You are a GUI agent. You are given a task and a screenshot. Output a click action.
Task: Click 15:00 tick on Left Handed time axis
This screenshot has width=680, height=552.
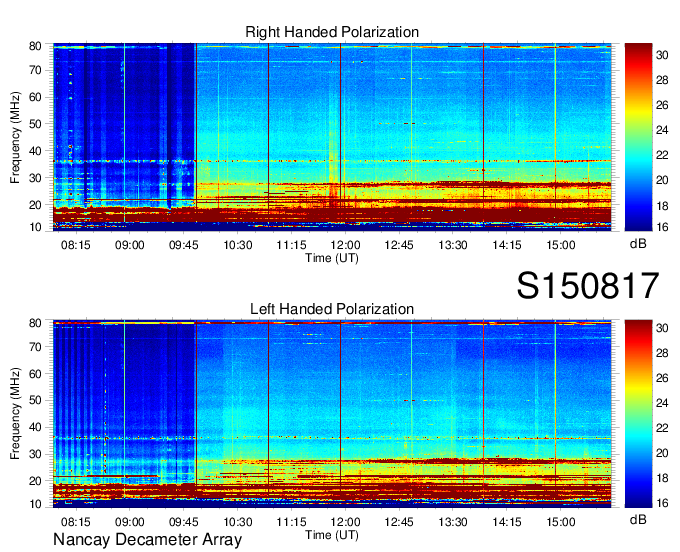(561, 522)
